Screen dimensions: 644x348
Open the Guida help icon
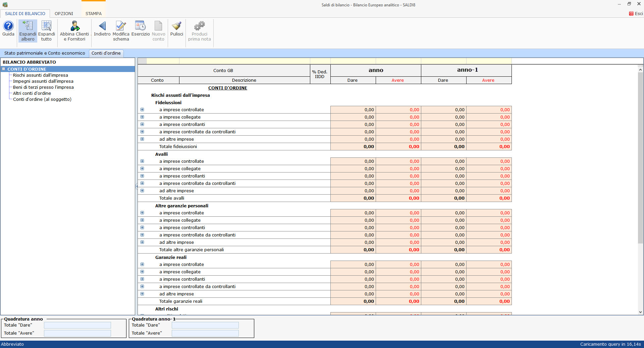click(x=8, y=26)
